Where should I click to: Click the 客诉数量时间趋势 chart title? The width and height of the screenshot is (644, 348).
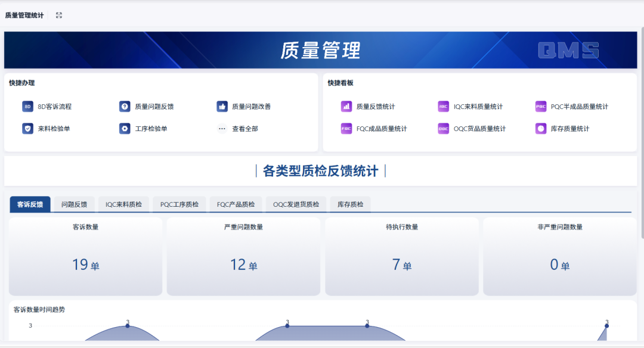[39, 310]
